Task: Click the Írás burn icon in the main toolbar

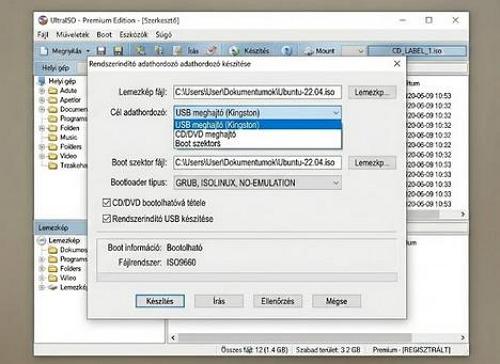Action: click(x=178, y=51)
